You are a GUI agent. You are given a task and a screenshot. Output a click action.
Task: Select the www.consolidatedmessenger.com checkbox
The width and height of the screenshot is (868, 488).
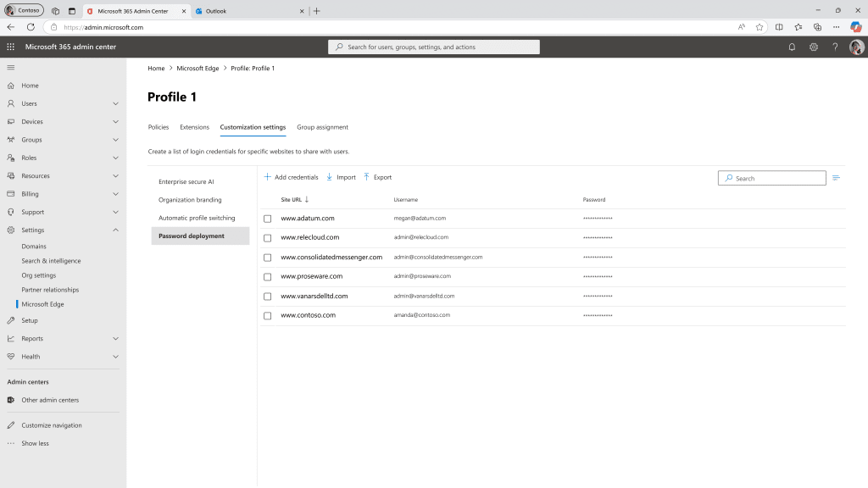click(267, 258)
